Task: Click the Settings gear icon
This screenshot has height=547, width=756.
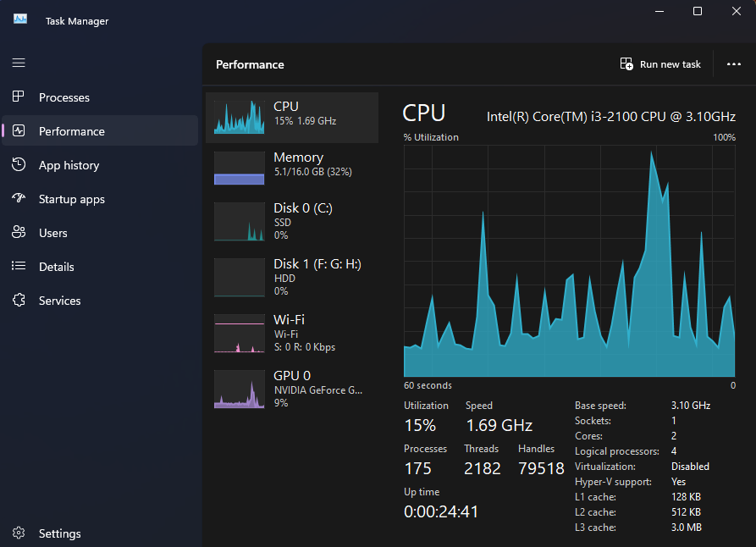Action: click(19, 533)
